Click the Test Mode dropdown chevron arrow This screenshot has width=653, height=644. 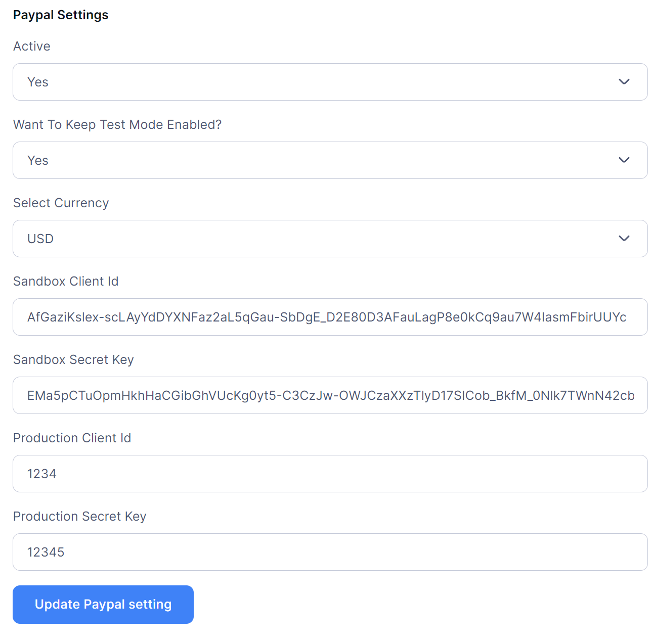(624, 160)
